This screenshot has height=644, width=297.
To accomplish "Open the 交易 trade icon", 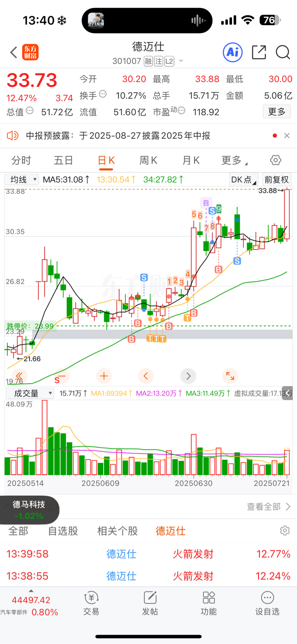I will (91, 603).
